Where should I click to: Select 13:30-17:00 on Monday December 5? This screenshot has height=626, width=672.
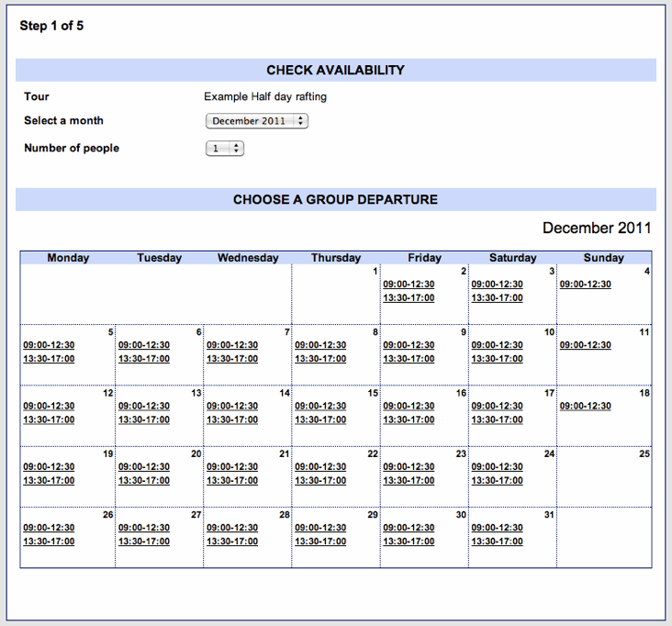49,359
